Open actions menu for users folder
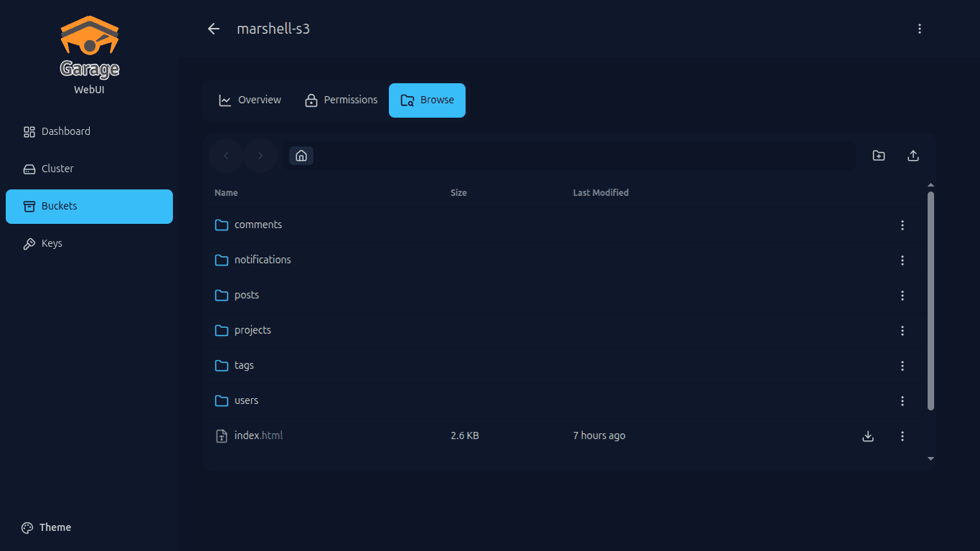The image size is (980, 551). [903, 401]
